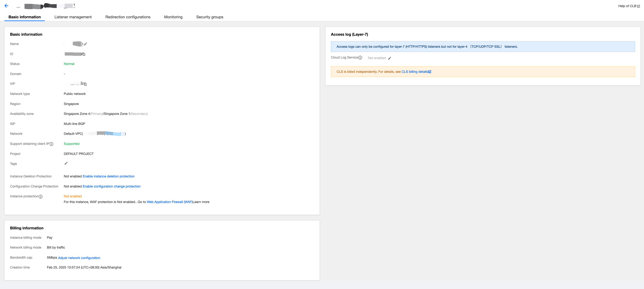Screen dimensions: 644x289
Task: Edit the instance name pencil icon
Action: coord(86,44)
